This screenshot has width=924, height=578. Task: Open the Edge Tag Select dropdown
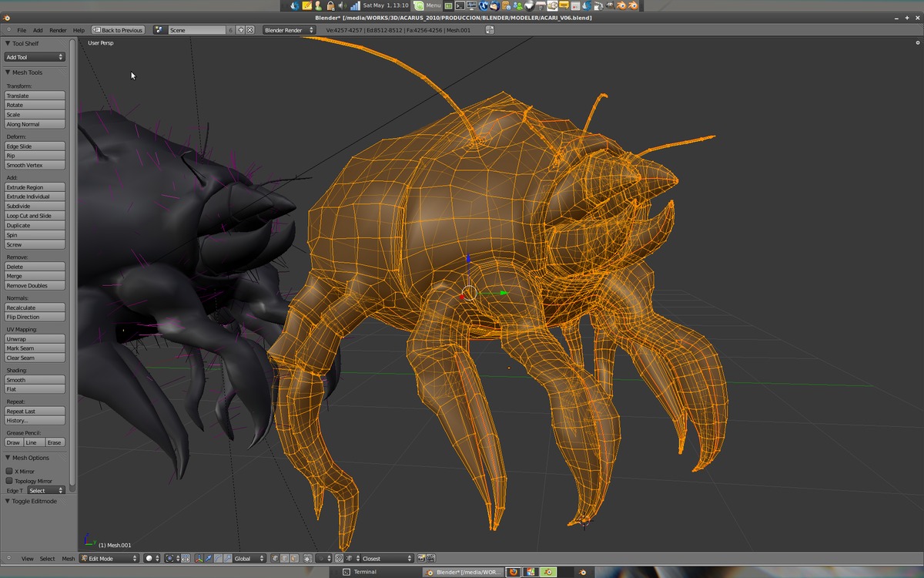[45, 490]
